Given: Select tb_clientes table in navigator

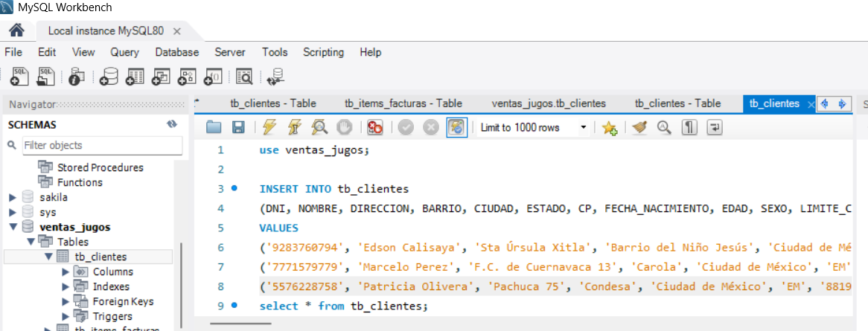Looking at the screenshot, I should (x=100, y=257).
